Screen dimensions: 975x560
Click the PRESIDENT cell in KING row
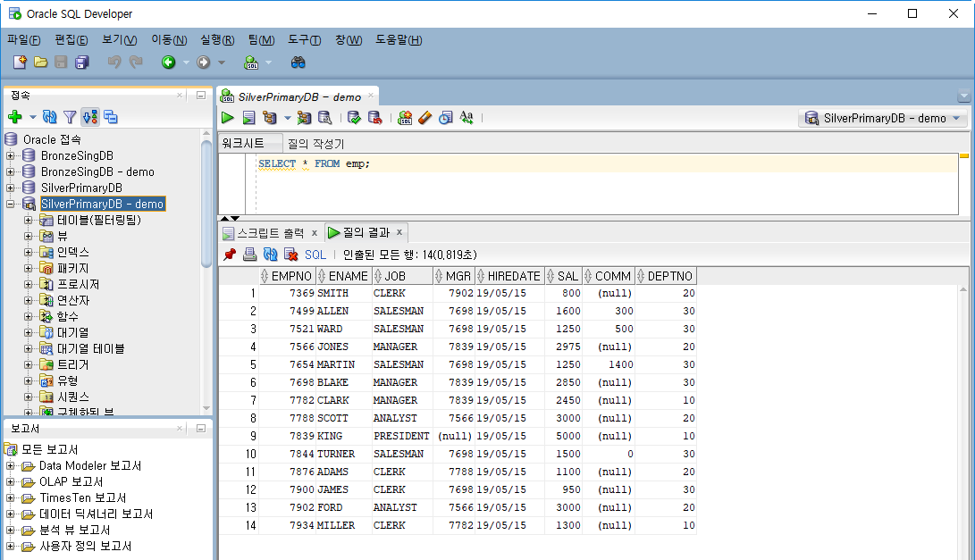pos(401,436)
